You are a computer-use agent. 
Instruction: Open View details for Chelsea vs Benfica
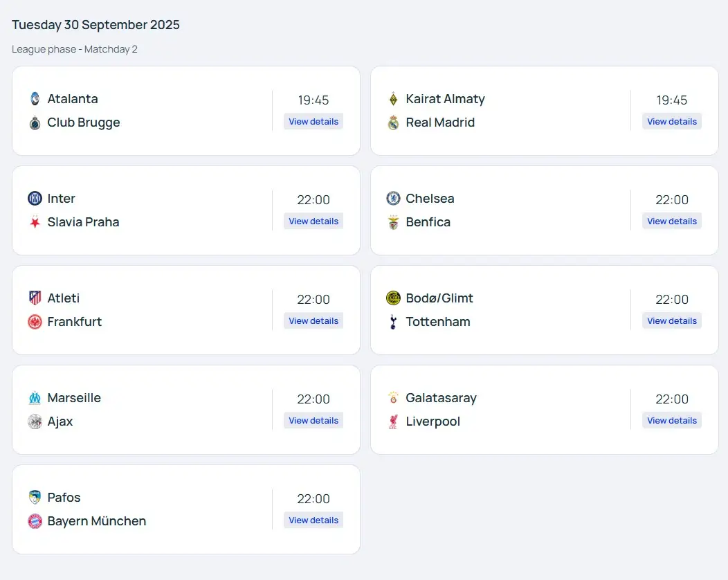pyautogui.click(x=672, y=221)
